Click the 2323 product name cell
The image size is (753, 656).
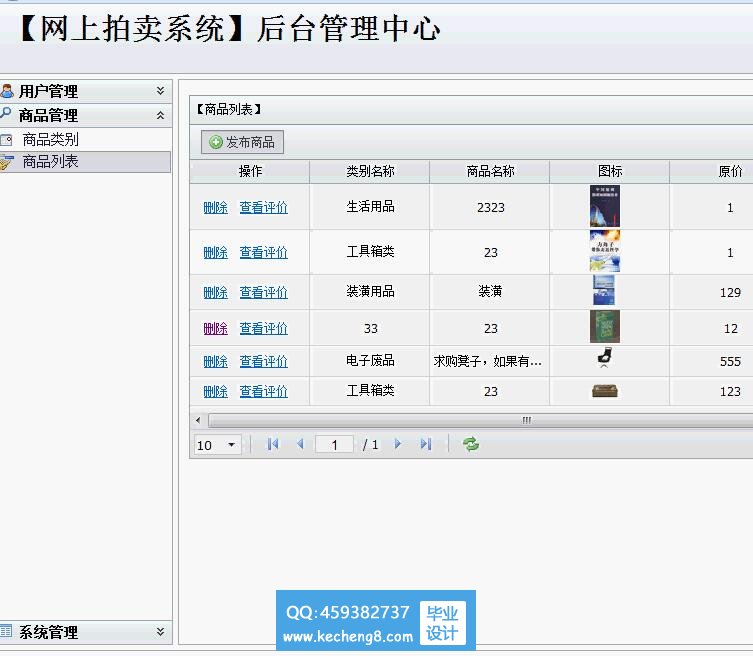pyautogui.click(x=490, y=207)
